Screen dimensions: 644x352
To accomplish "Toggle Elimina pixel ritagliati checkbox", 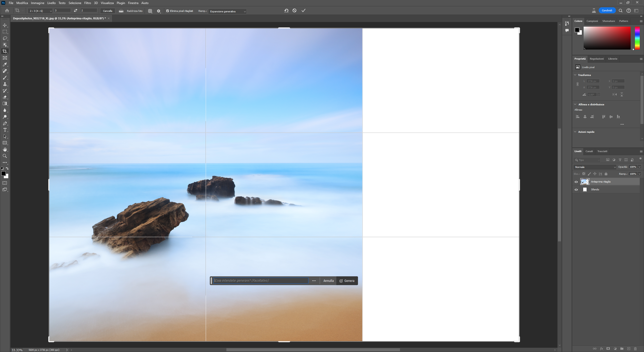I will tap(168, 11).
